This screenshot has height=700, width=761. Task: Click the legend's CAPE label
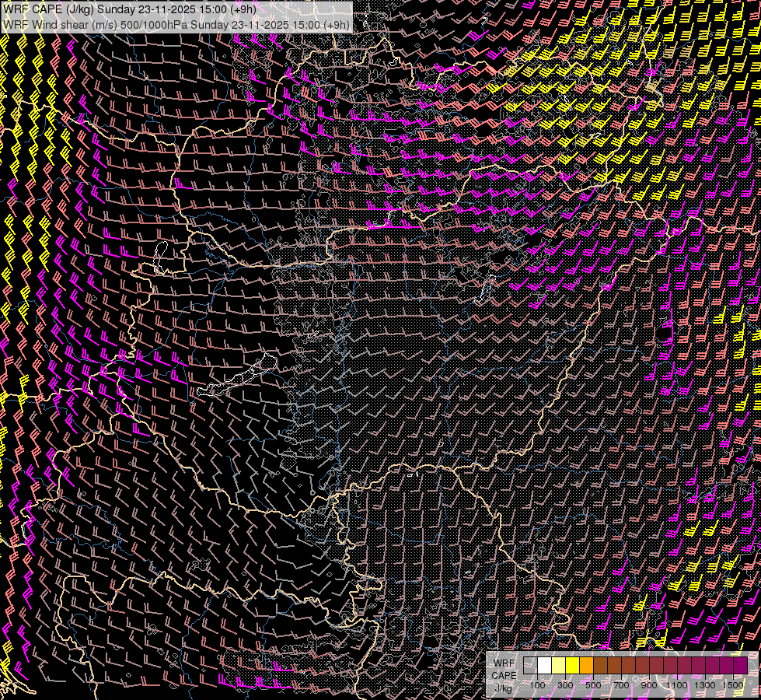pos(504,675)
